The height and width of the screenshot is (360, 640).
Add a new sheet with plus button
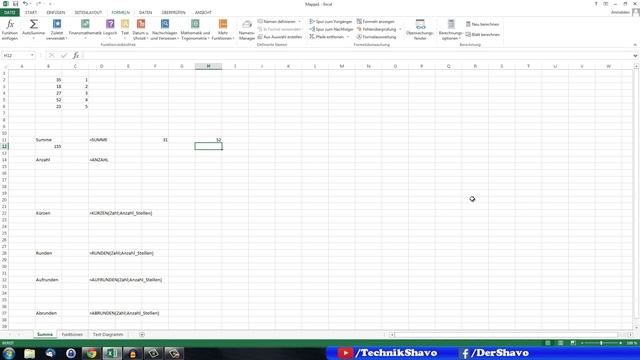pyautogui.click(x=142, y=335)
